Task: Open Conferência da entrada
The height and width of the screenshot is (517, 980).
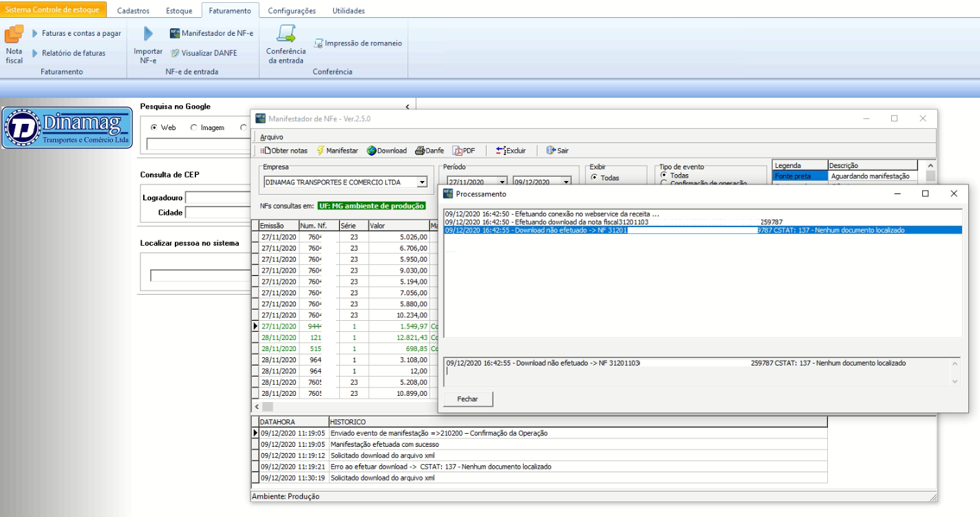Action: point(286,34)
